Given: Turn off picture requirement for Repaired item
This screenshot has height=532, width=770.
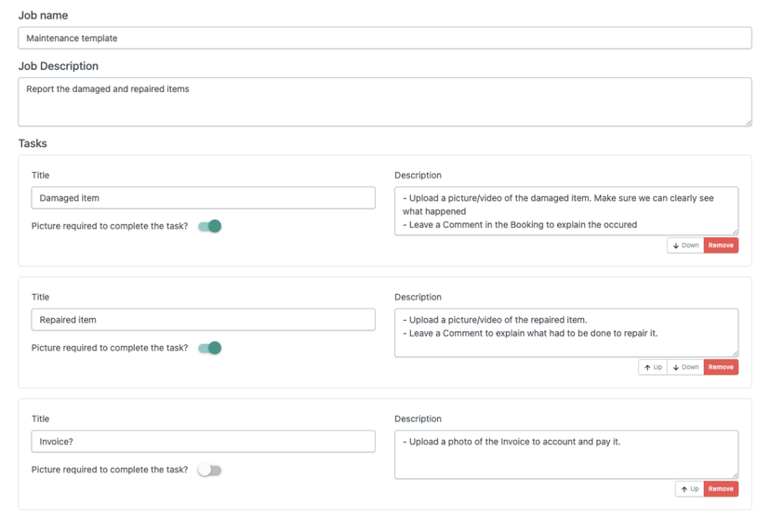Looking at the screenshot, I should pos(210,348).
